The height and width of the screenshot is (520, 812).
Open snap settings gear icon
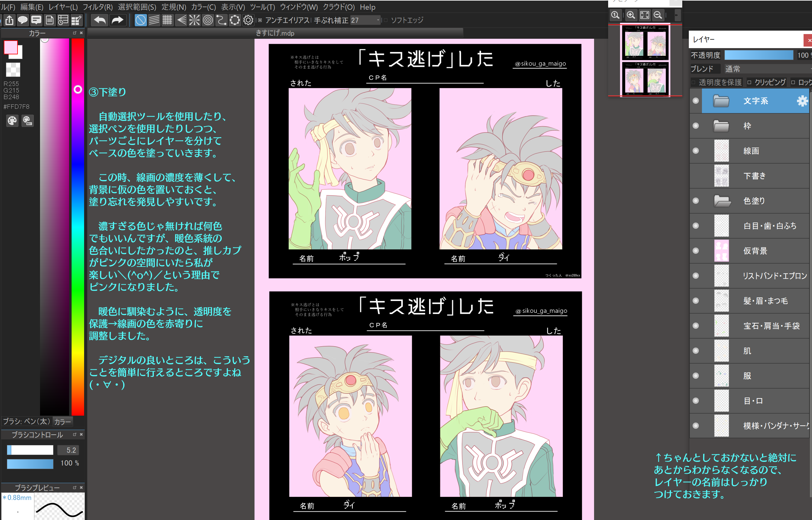[x=248, y=20]
